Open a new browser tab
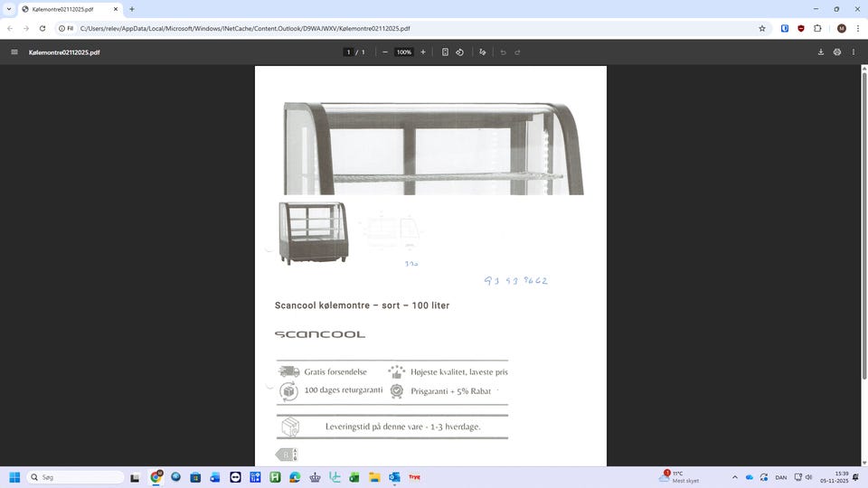868x488 pixels. tap(132, 9)
